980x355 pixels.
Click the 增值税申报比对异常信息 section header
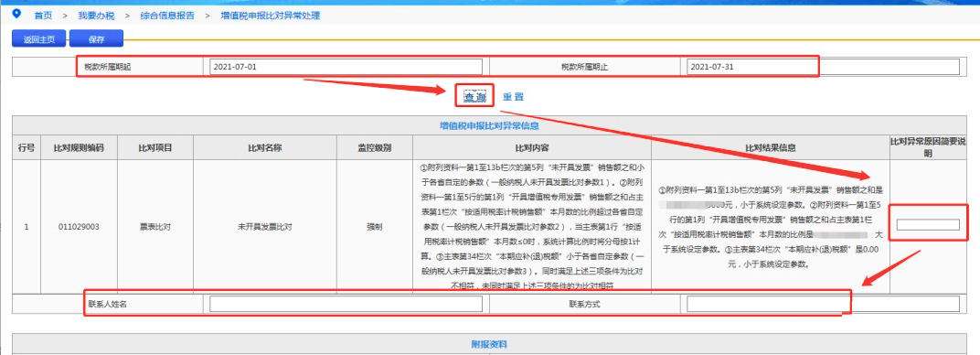coord(489,125)
